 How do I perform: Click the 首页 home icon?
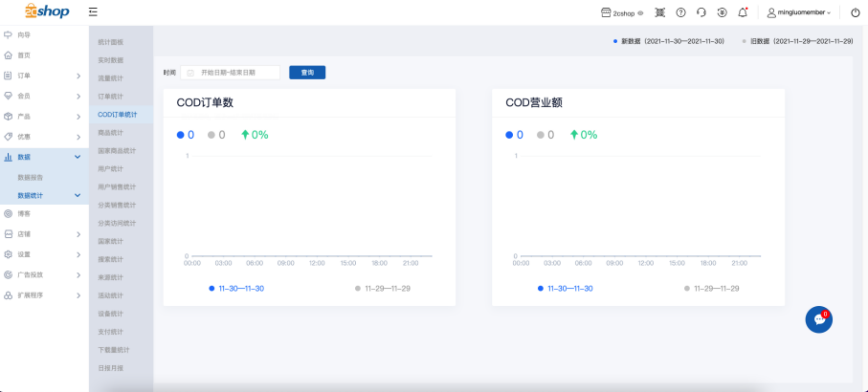(x=8, y=55)
